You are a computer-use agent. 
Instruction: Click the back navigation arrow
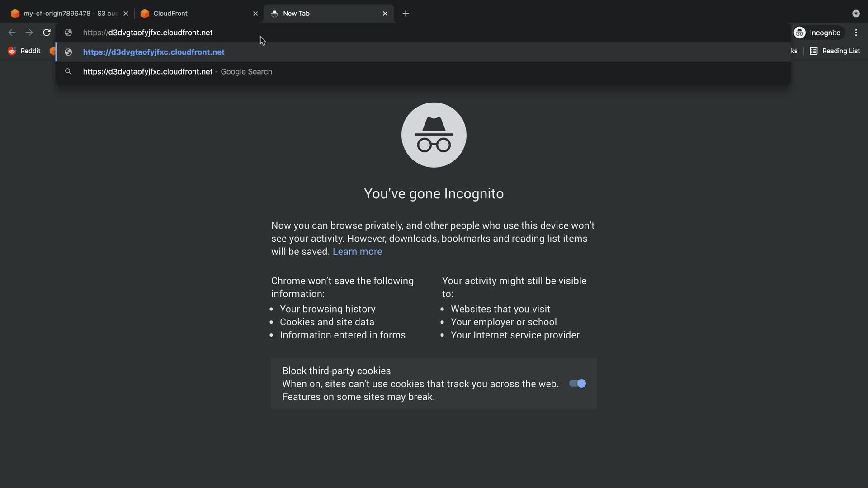click(x=12, y=33)
